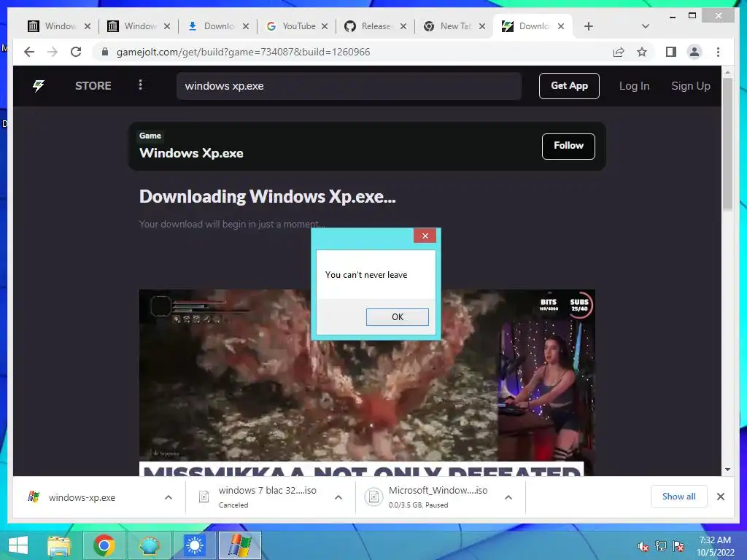747x560 pixels.
Task: Open the blue sun icon taskbar app
Action: pos(194,545)
